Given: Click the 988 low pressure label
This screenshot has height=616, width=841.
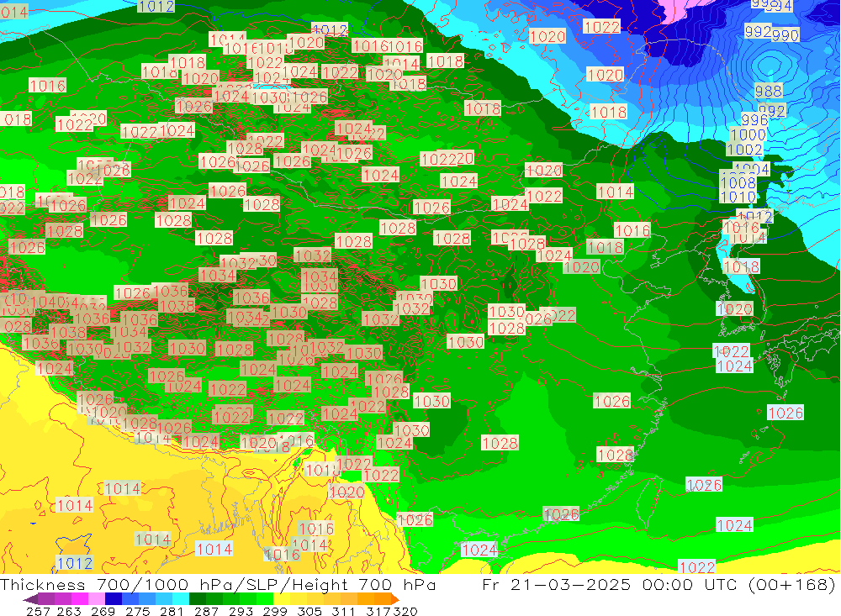Looking at the screenshot, I should (x=769, y=91).
